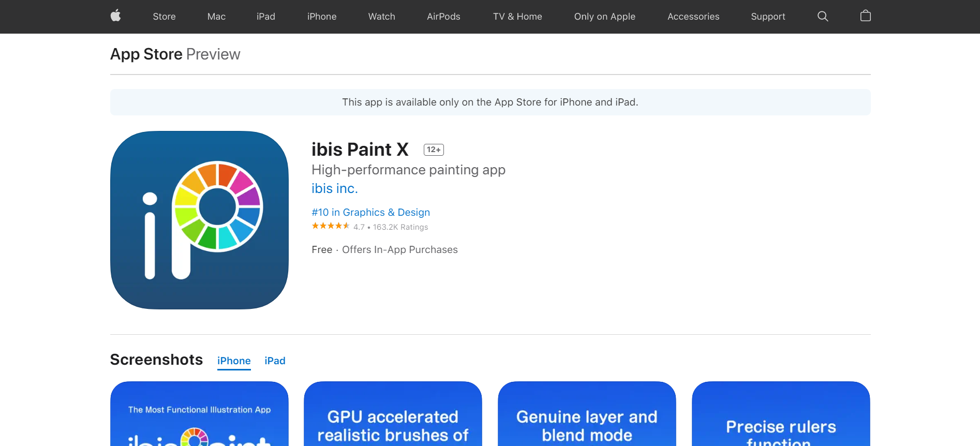The width and height of the screenshot is (980, 446).
Task: Click the ibis Paint X title
Action: (360, 150)
